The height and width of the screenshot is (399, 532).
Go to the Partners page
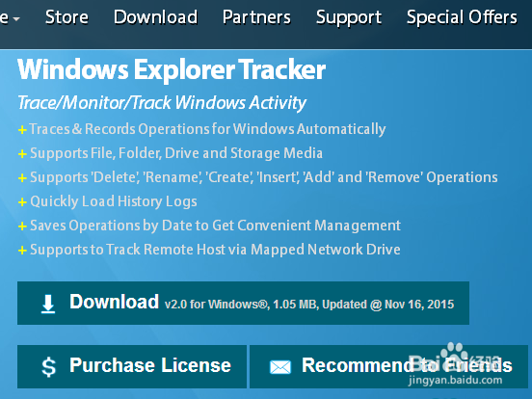pyautogui.click(x=256, y=17)
